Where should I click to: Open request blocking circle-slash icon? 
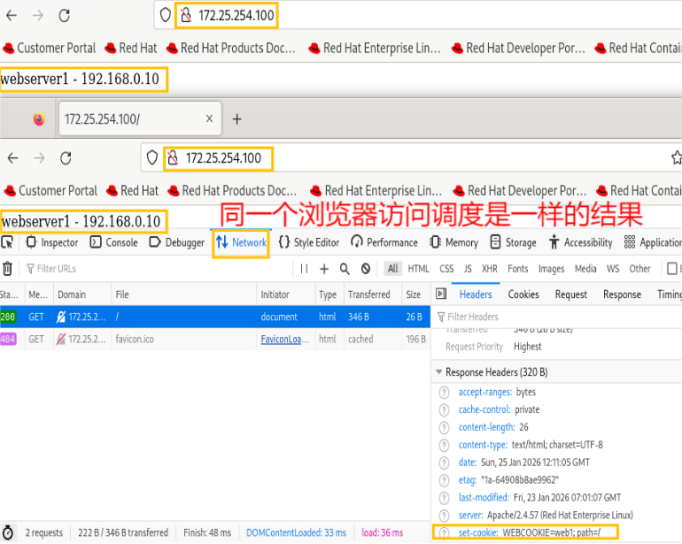[366, 269]
